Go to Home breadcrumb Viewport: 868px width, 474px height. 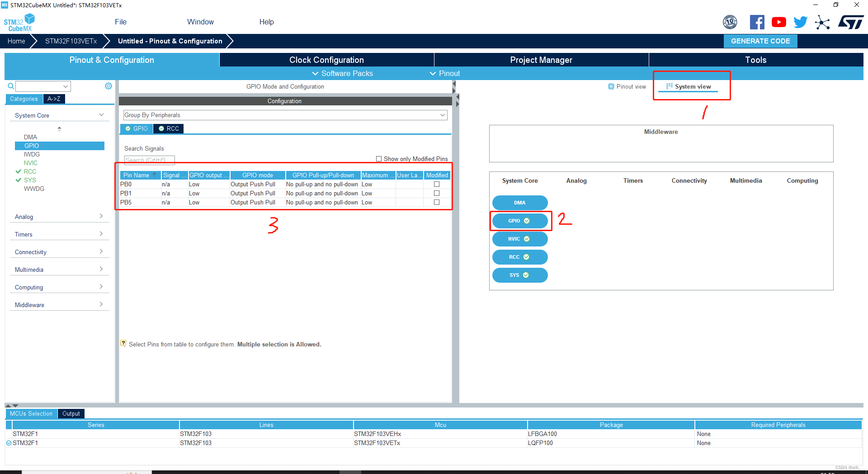click(16, 41)
